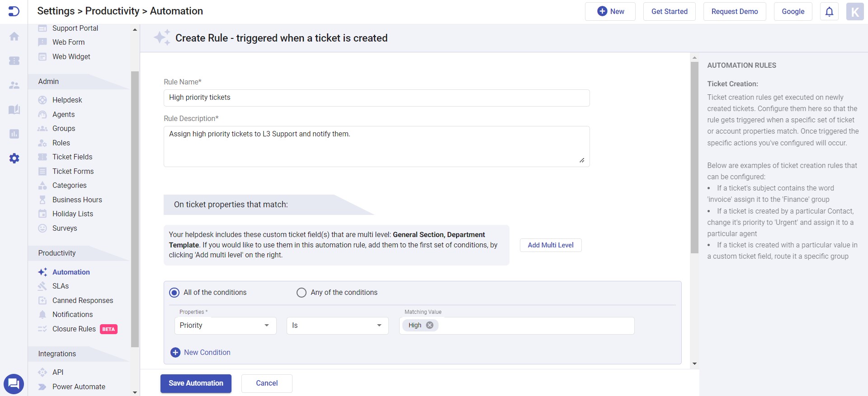Click the notification bell icon
Image resolution: width=868 pixels, height=396 pixels.
click(829, 12)
